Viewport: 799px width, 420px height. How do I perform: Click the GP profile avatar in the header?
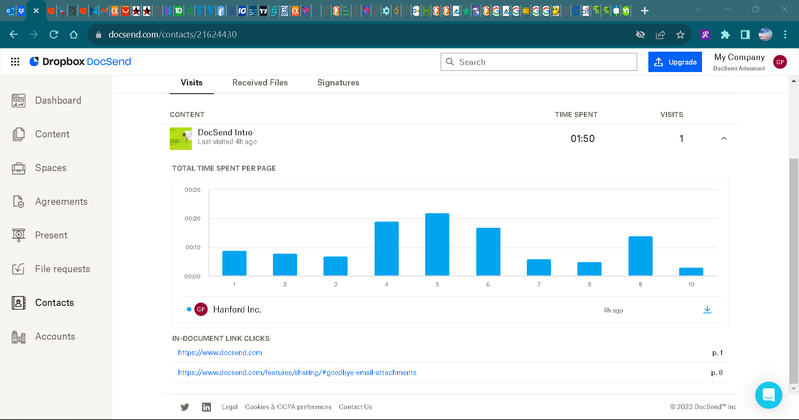(x=780, y=62)
